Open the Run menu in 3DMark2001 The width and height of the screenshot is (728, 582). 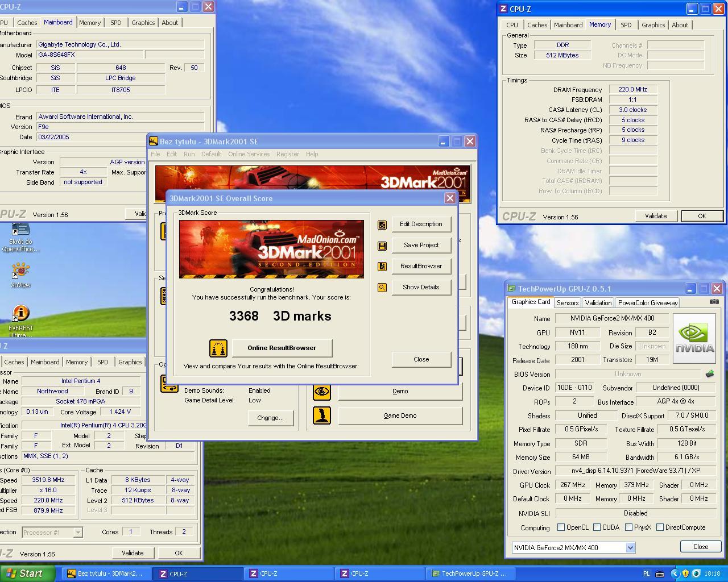coord(189,154)
